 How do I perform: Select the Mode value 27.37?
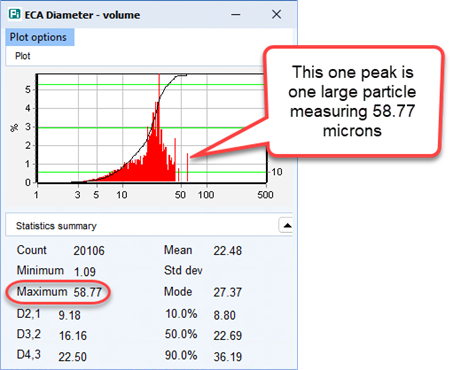click(x=228, y=292)
